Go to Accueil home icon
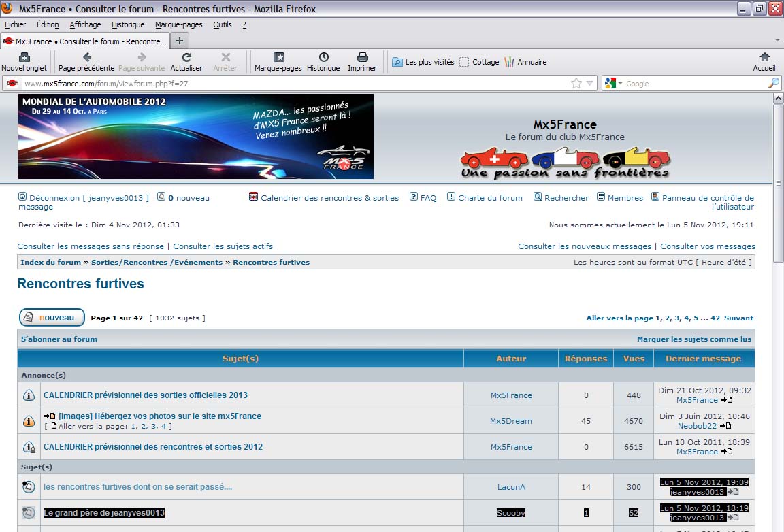The image size is (784, 532). coord(764,57)
